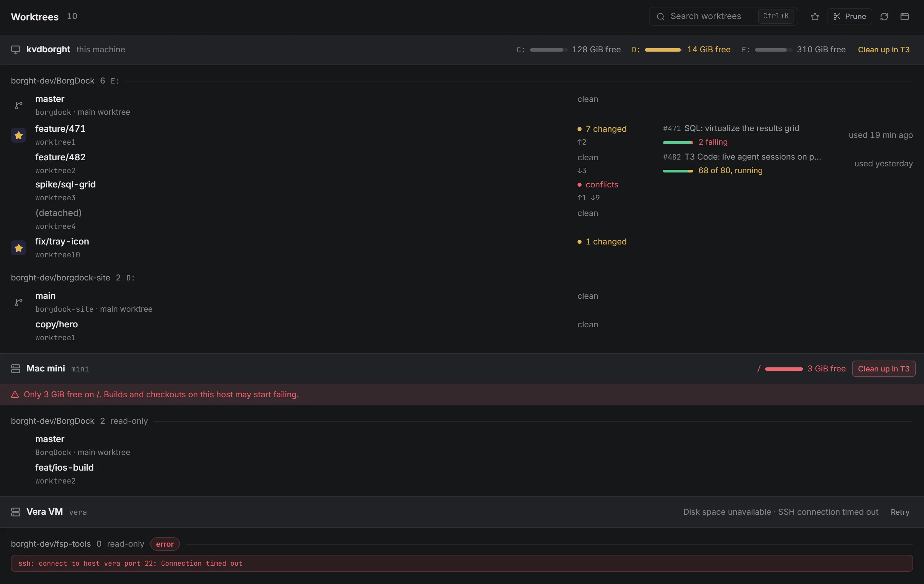
Task: Retry the Vera VM SSH connection
Action: 900,512
